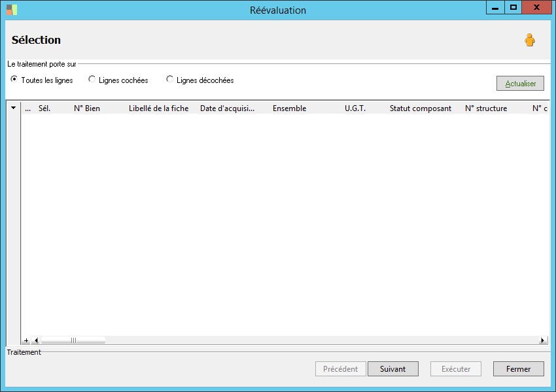The height and width of the screenshot is (392, 556).
Task: Click the Ensemble column header
Action: point(289,108)
